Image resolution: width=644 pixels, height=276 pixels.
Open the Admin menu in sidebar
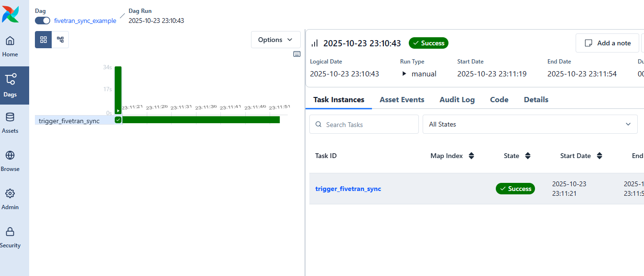pos(10,200)
